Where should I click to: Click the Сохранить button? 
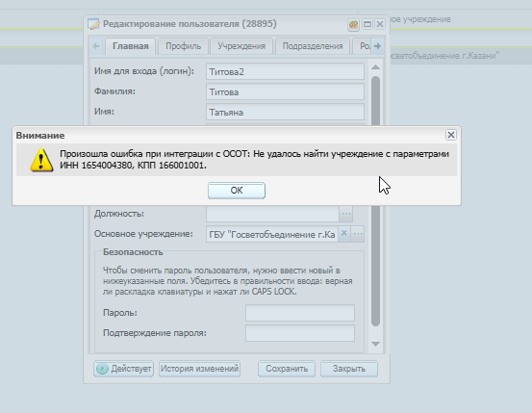287,369
